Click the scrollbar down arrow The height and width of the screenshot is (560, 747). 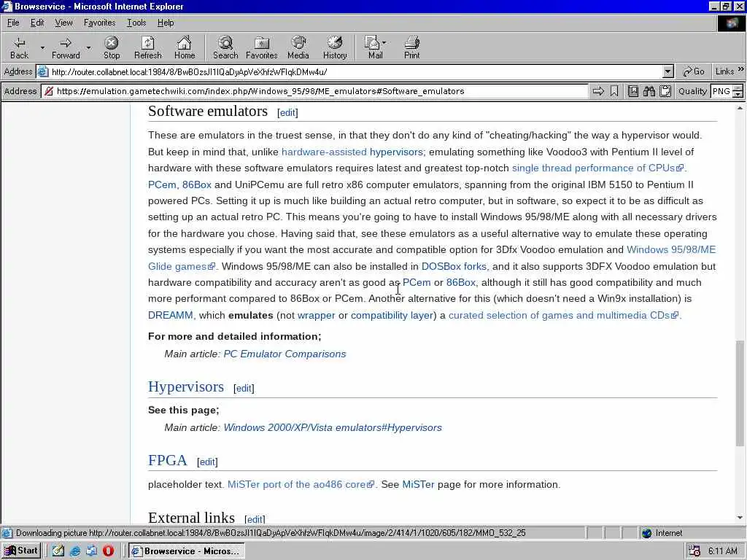click(x=740, y=518)
